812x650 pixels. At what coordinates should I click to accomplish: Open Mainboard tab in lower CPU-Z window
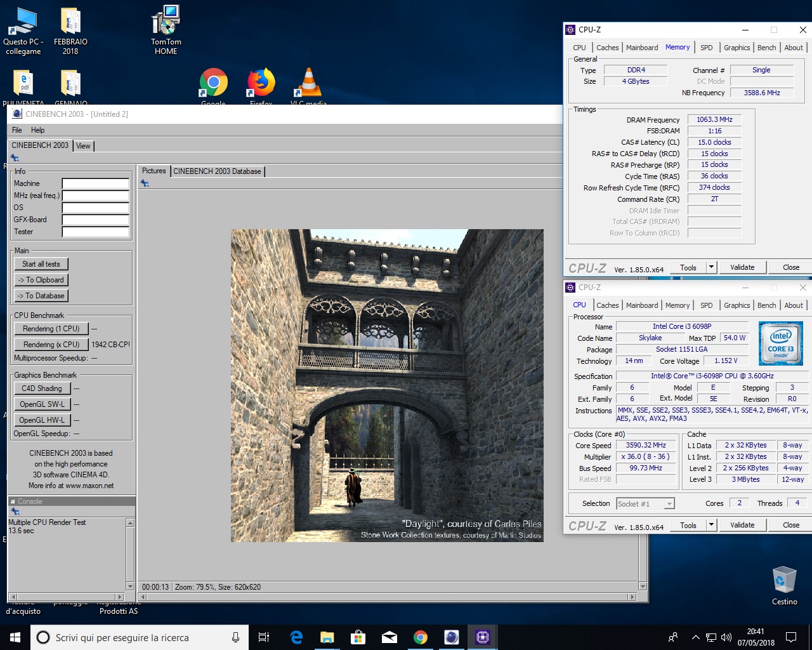pos(642,305)
